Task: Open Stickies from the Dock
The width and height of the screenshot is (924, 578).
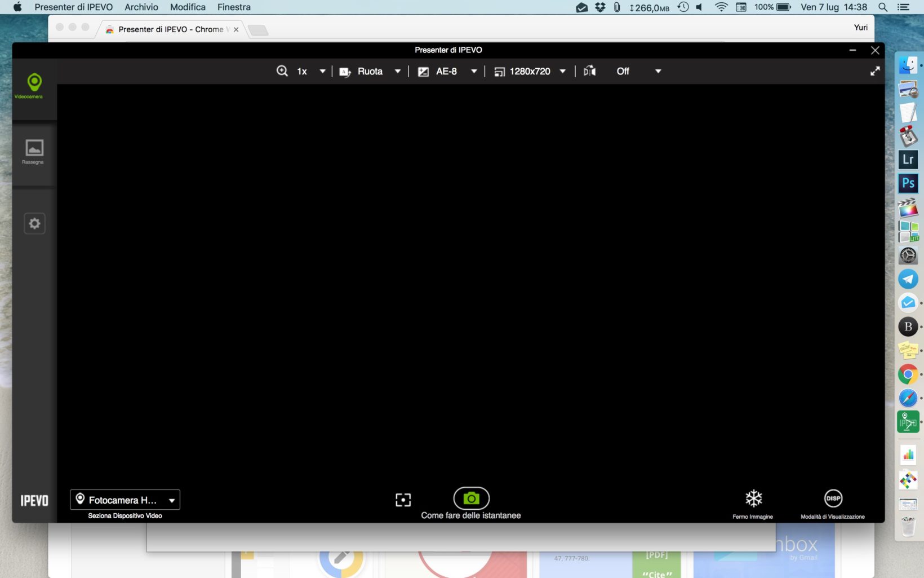Action: click(x=908, y=350)
